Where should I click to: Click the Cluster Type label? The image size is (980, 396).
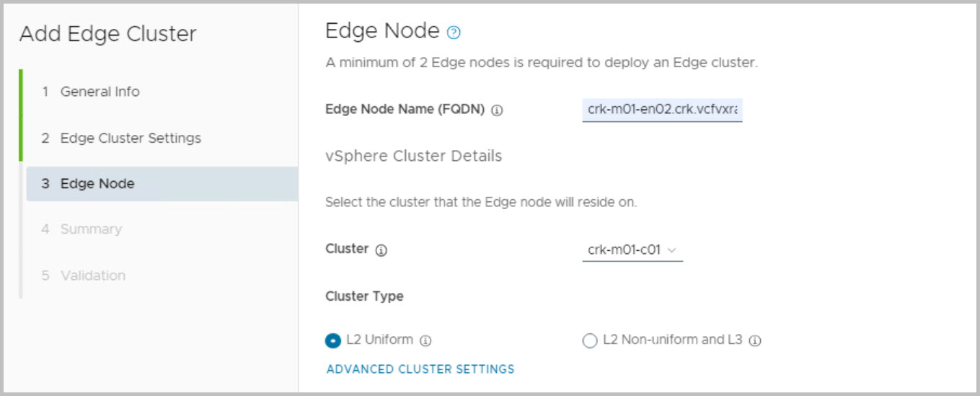coord(364,296)
